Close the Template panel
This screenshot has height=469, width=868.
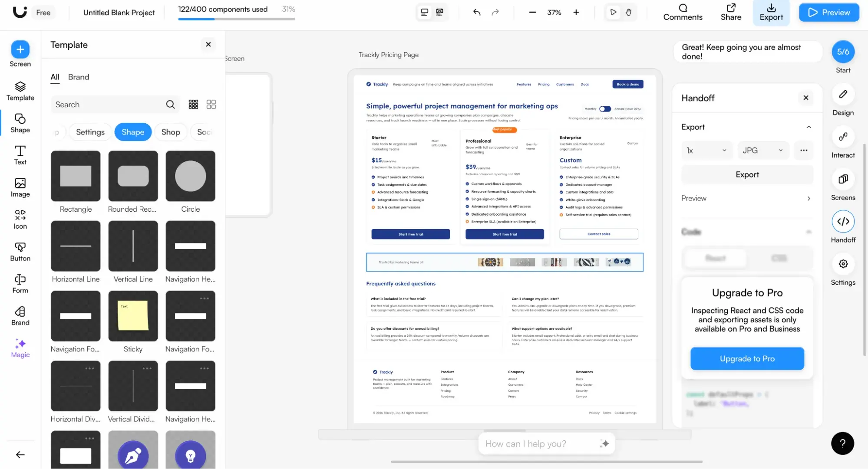[208, 44]
